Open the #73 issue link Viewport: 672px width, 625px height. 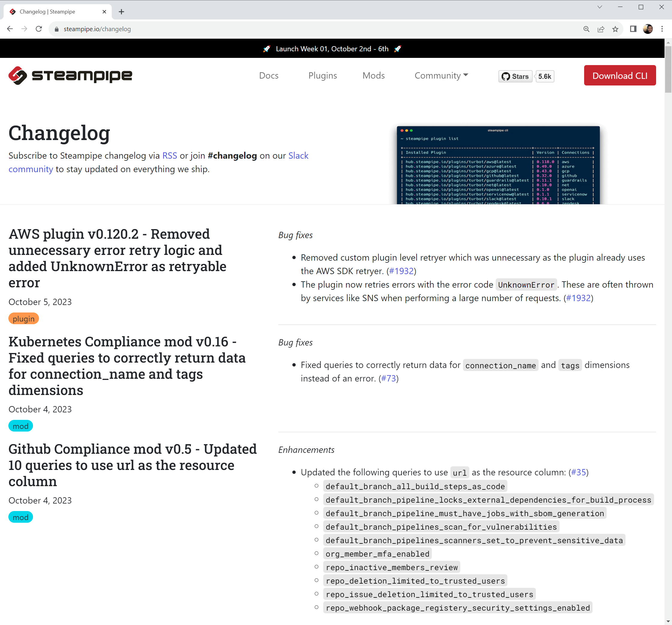tap(388, 378)
